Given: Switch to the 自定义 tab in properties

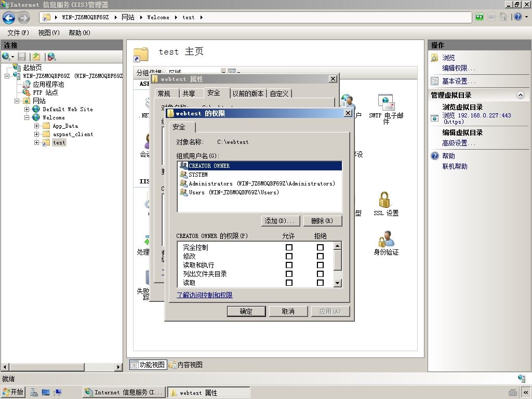Looking at the screenshot, I should point(279,94).
